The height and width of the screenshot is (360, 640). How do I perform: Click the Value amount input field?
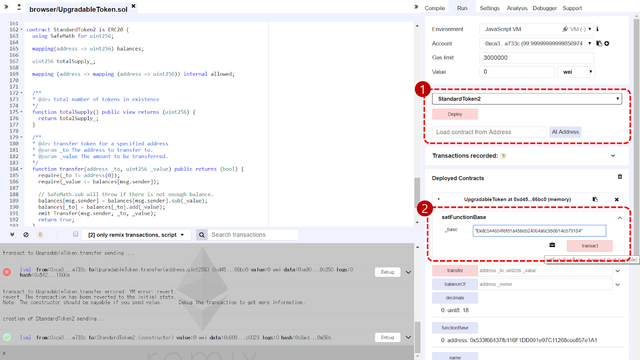coord(517,72)
